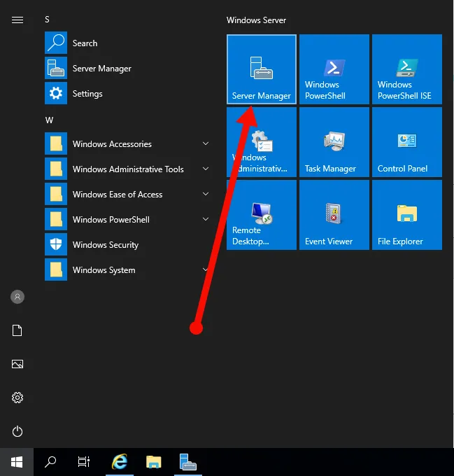Open File Explorer from the taskbar

tap(154, 462)
